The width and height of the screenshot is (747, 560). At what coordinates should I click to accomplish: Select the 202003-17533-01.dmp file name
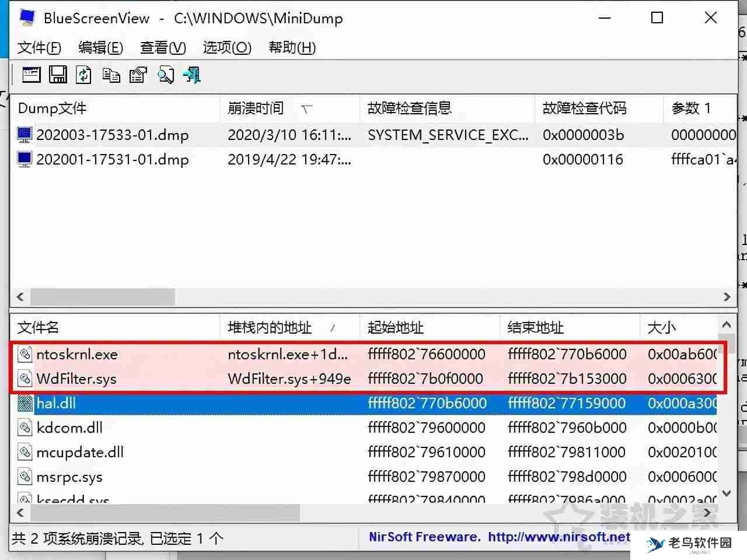pyautogui.click(x=113, y=135)
